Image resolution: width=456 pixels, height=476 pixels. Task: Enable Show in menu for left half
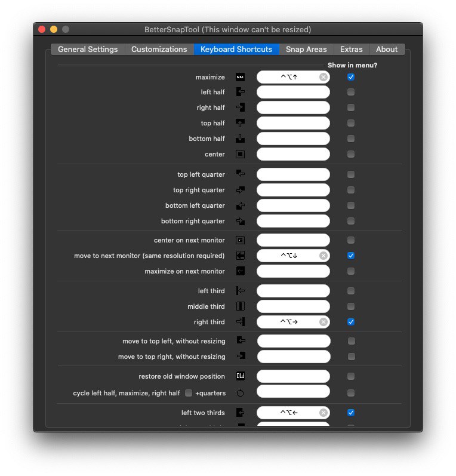(x=351, y=92)
